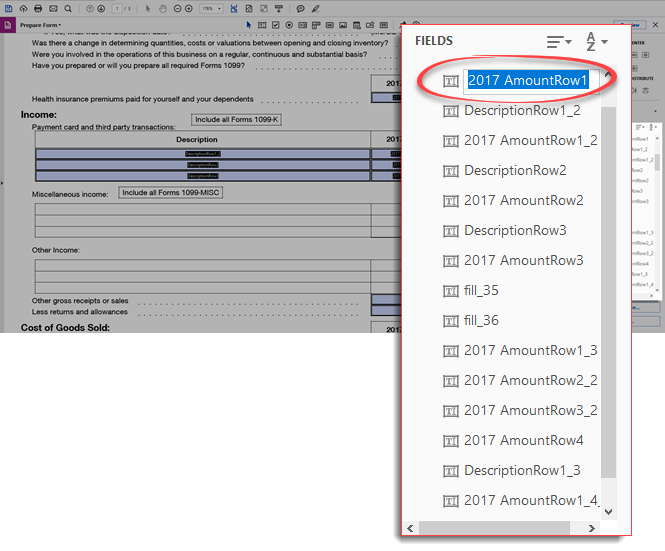Screen dimensions: 665x551
Task: Click the Save file icon
Action: pos(8,8)
